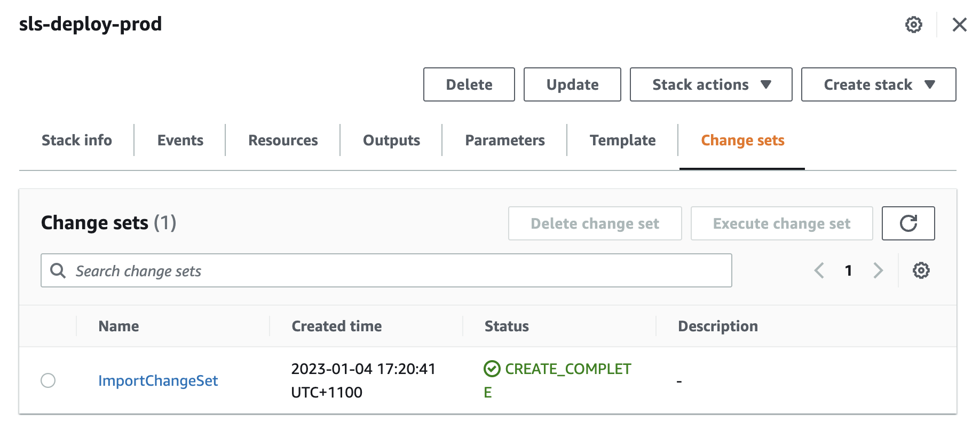Click the Delete stack button

[x=469, y=84]
